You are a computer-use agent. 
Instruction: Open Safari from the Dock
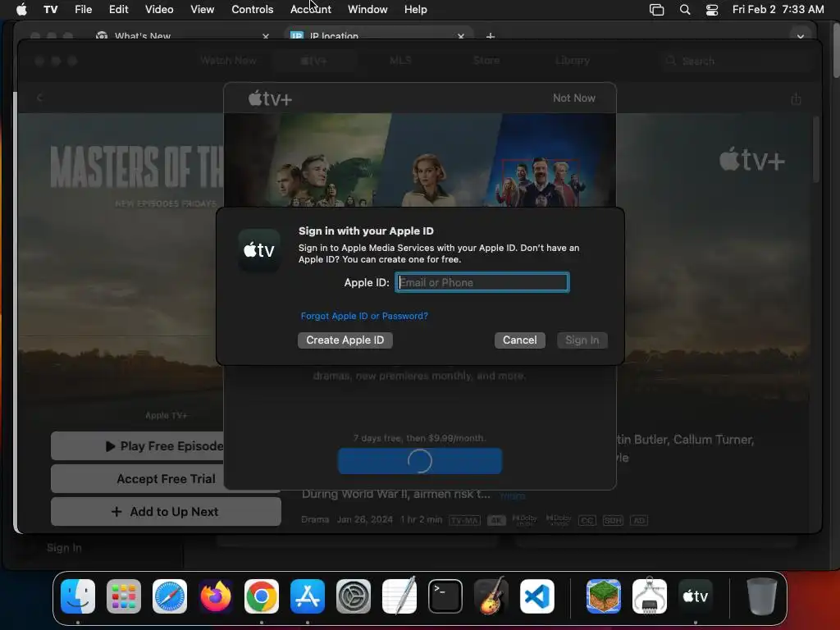click(x=170, y=596)
